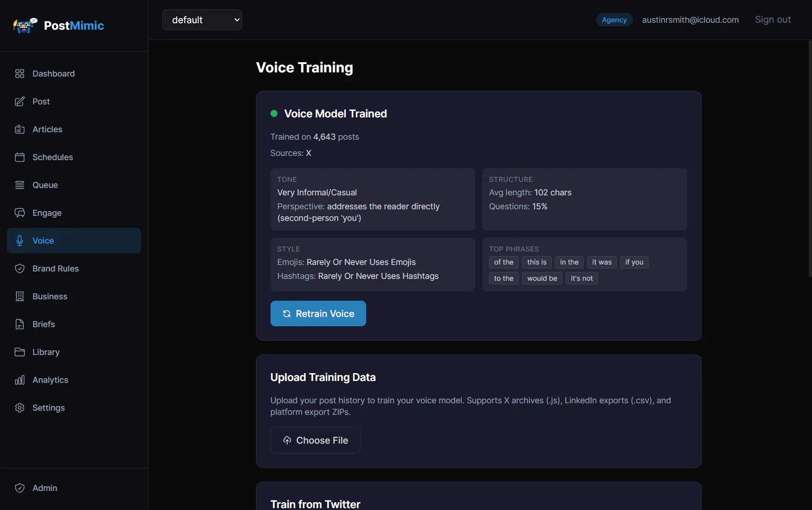This screenshot has height=510, width=812.
Task: Click the PostMimic logo icon
Action: [x=25, y=25]
